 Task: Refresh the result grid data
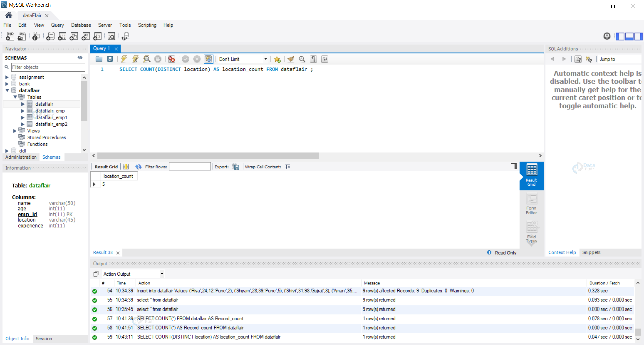(138, 167)
